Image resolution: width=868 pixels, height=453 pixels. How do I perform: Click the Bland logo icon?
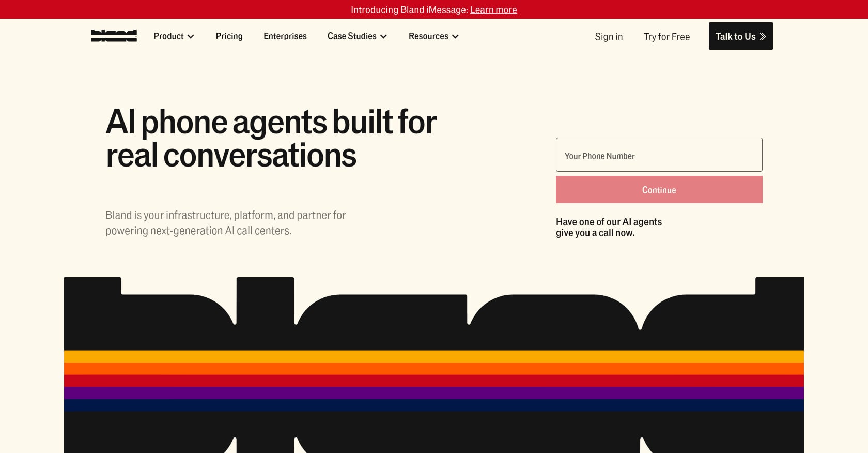114,36
